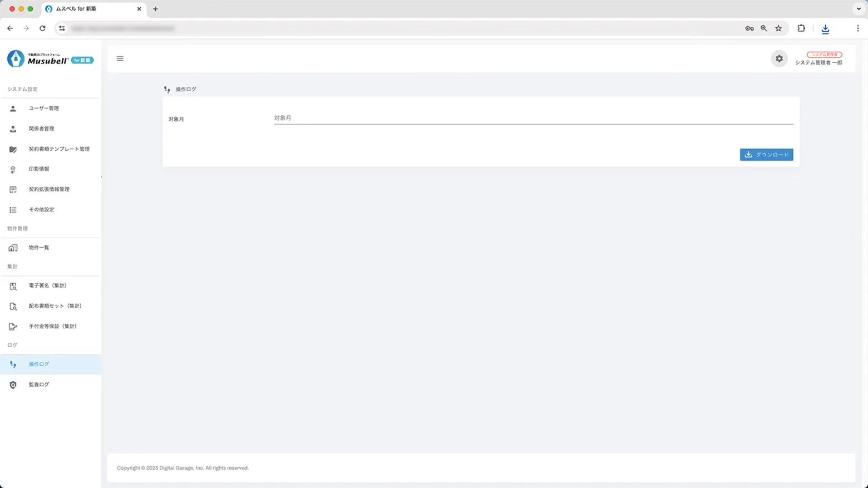Reload the page with the refresh button
Screen dimensions: 868x488
point(42,28)
